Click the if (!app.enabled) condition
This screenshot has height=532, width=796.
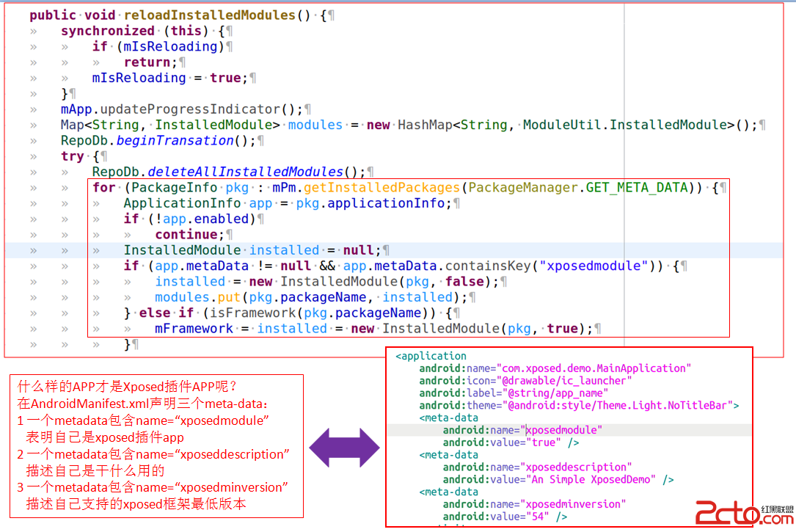coord(189,219)
